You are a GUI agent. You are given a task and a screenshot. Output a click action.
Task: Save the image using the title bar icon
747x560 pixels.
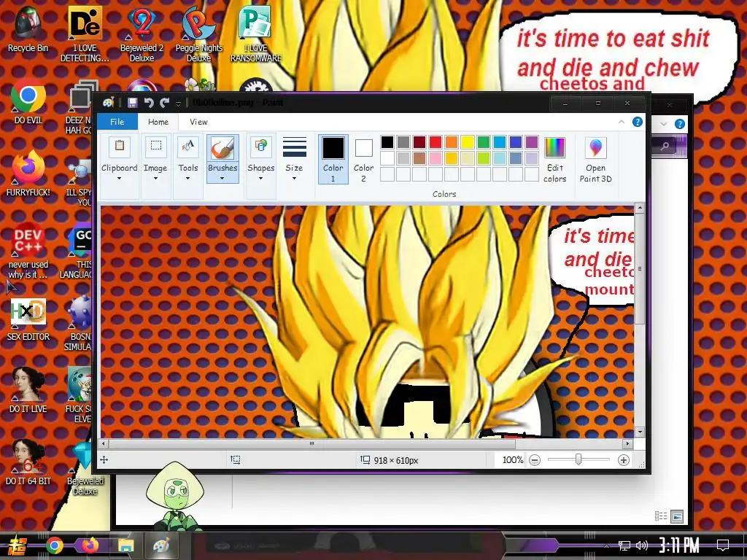[x=133, y=103]
